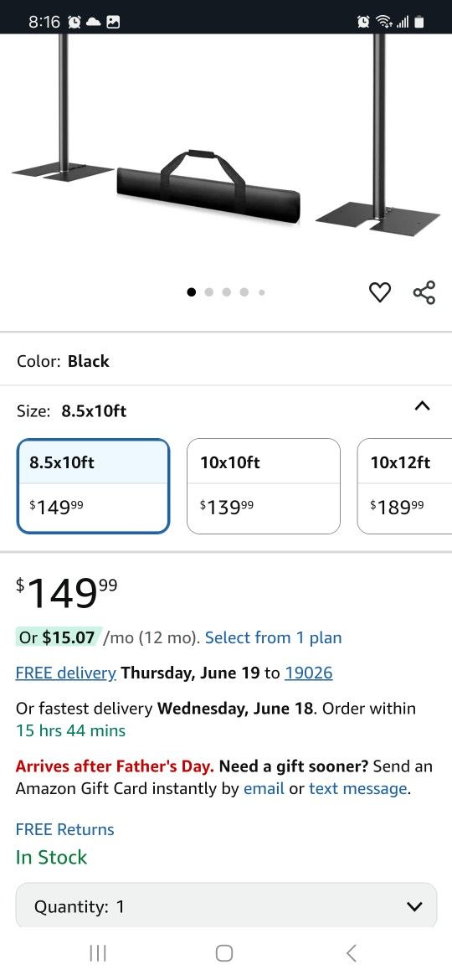Choose the 10x10ft size option
This screenshot has width=452, height=980.
click(x=264, y=487)
